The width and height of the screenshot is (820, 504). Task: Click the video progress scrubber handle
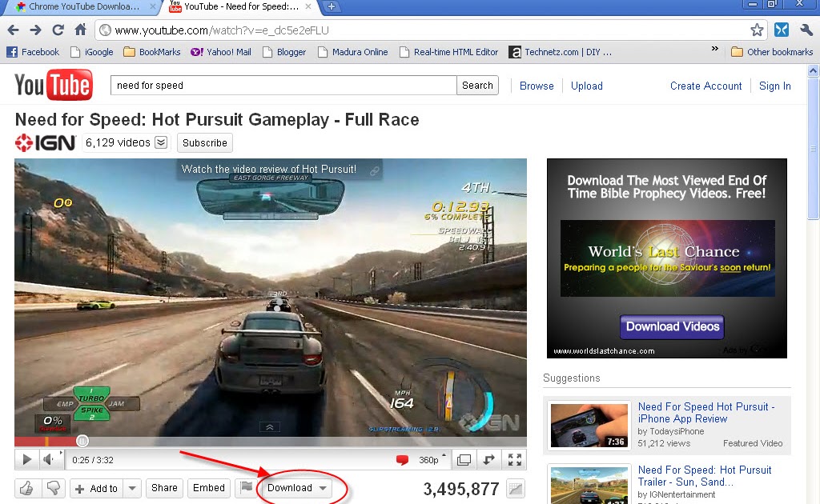coord(82,441)
